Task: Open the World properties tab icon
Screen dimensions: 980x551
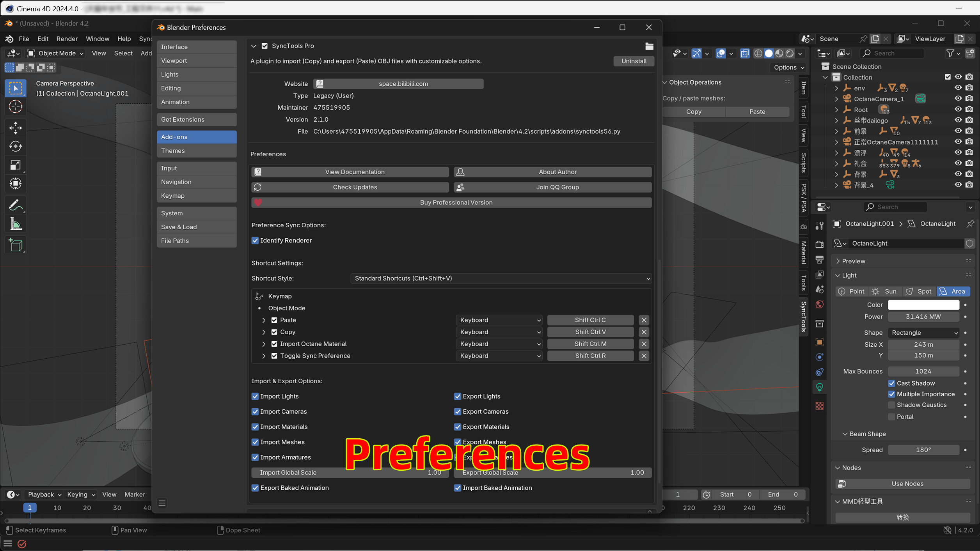Action: pos(820,304)
